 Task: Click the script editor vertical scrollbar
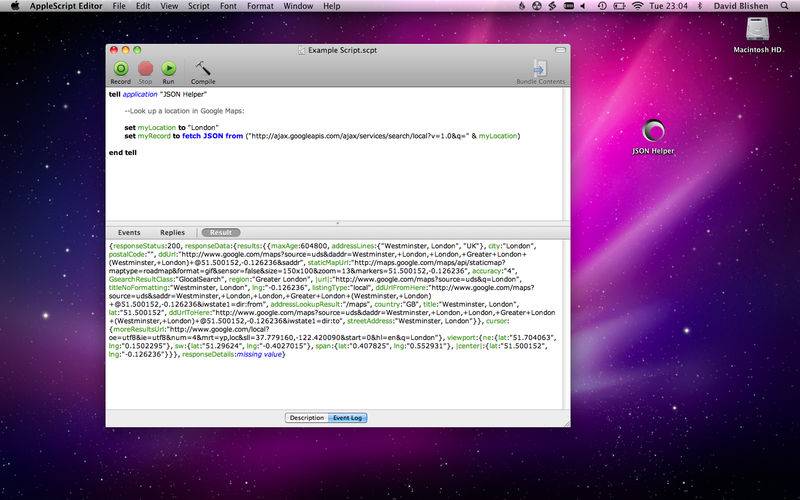click(x=566, y=154)
